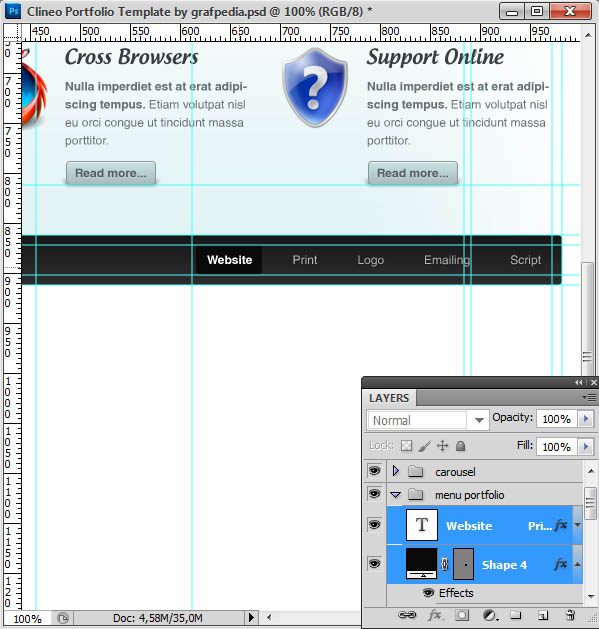Delete layer with trash icon
This screenshot has height=629, width=599.
(x=570, y=615)
